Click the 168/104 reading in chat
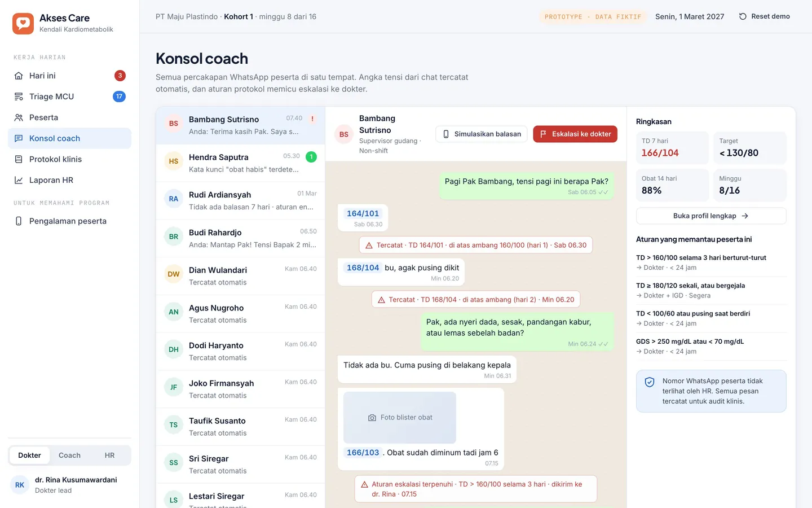This screenshot has height=508, width=812. pyautogui.click(x=363, y=268)
